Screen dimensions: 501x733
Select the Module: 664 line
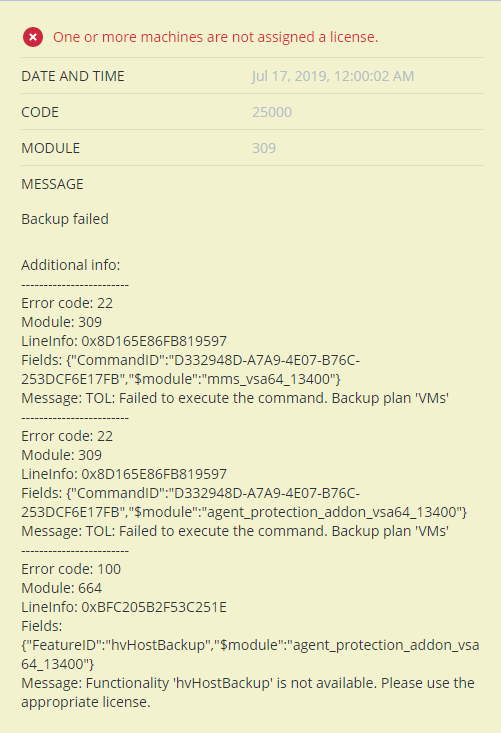(62, 588)
